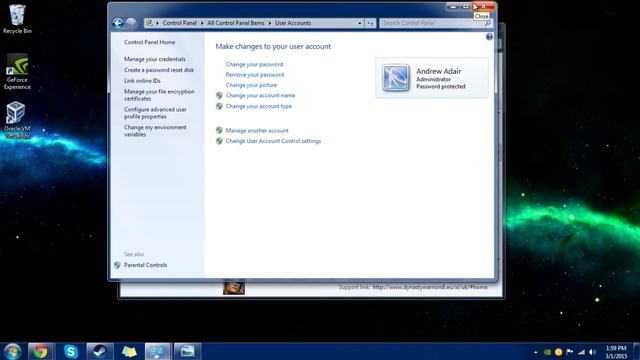640x360 pixels.
Task: Open Control Panel Home link
Action: (x=149, y=42)
